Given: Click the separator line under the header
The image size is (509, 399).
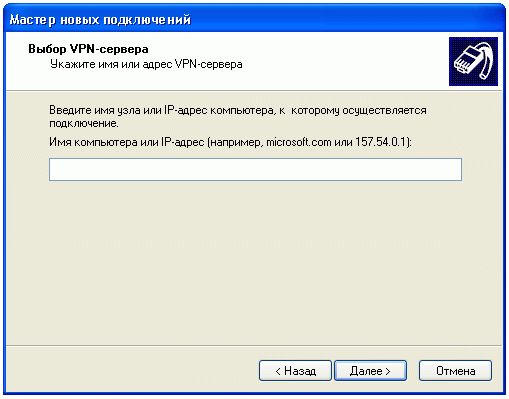Looking at the screenshot, I should point(254,90).
